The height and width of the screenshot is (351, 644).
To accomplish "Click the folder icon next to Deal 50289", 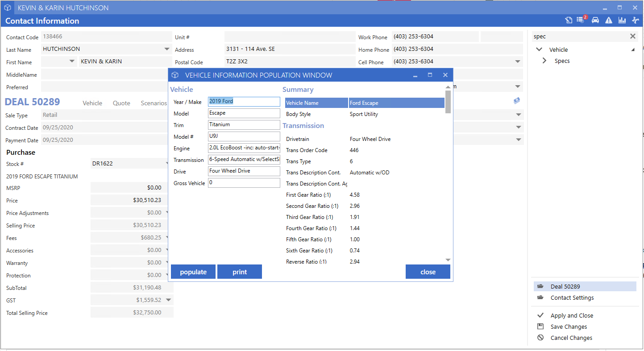I will click(x=540, y=286).
